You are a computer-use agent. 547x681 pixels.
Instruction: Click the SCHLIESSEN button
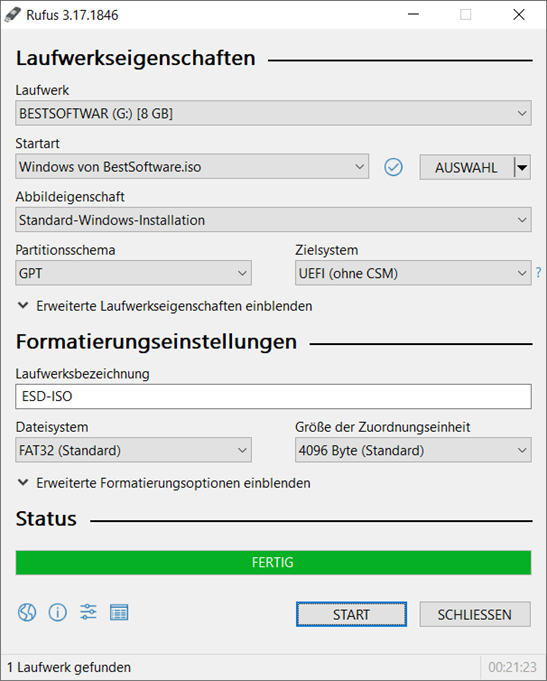(x=475, y=614)
